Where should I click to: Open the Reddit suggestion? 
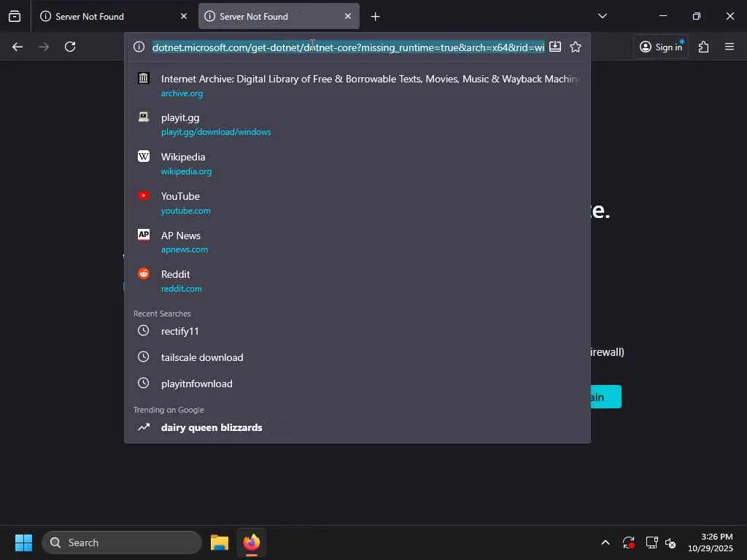coord(357,281)
